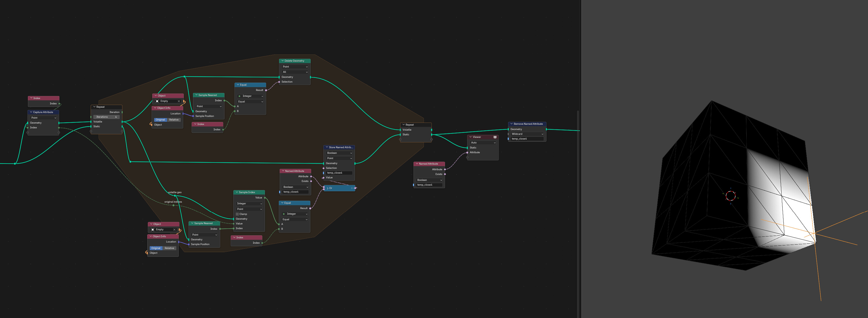Select Relative in the upper Object Info node

coord(174,120)
